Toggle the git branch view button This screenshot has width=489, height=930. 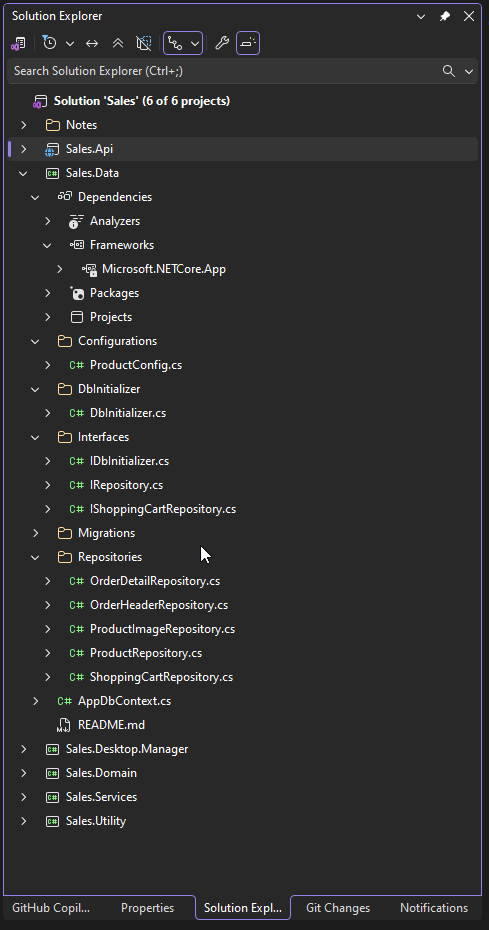183,43
